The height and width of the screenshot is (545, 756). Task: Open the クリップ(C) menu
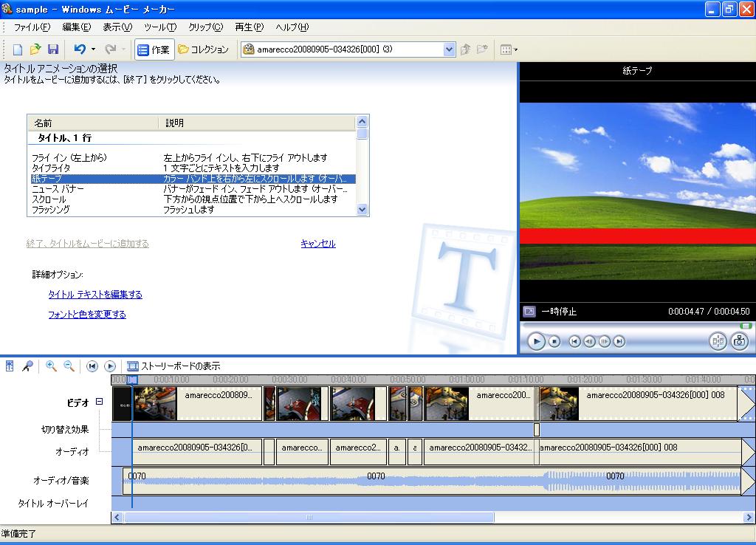click(205, 27)
